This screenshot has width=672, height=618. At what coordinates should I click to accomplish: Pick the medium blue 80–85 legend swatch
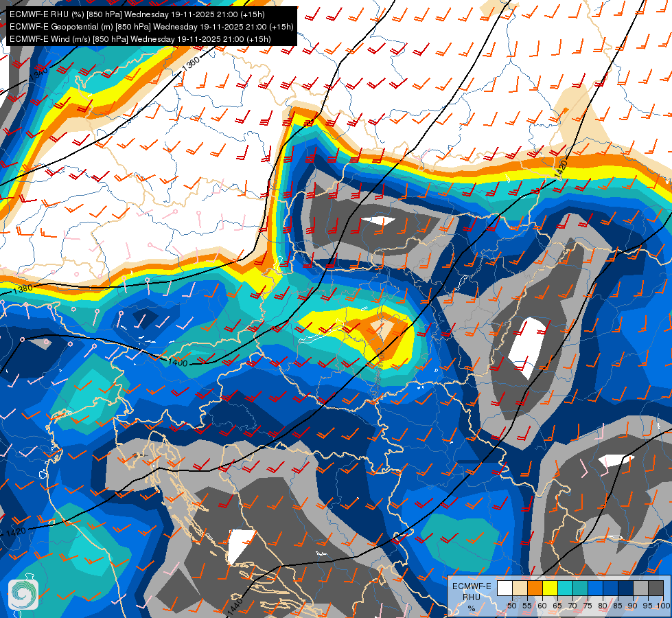coord(610,588)
